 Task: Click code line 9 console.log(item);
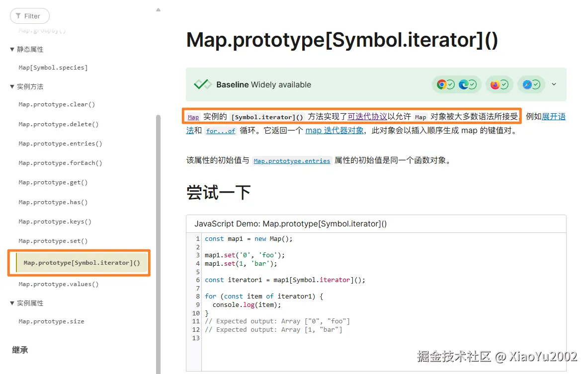coord(247,304)
